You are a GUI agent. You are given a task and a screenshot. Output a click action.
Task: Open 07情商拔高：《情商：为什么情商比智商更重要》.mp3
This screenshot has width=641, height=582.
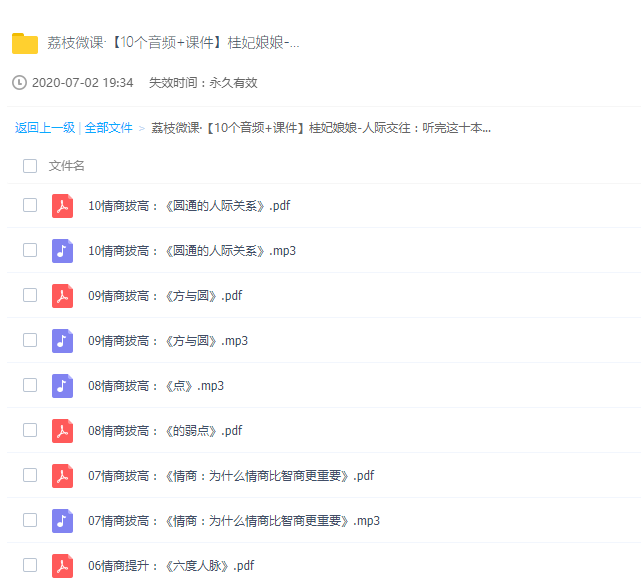(234, 521)
